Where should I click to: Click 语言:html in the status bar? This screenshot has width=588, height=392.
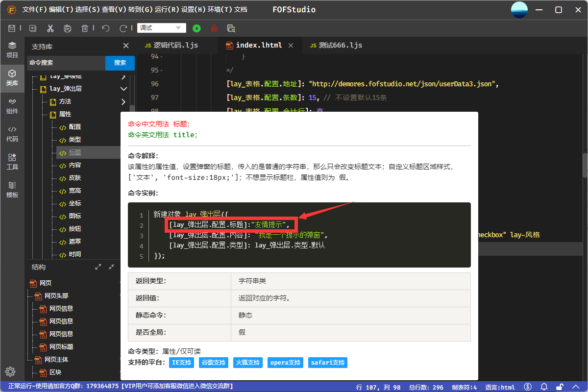500,387
